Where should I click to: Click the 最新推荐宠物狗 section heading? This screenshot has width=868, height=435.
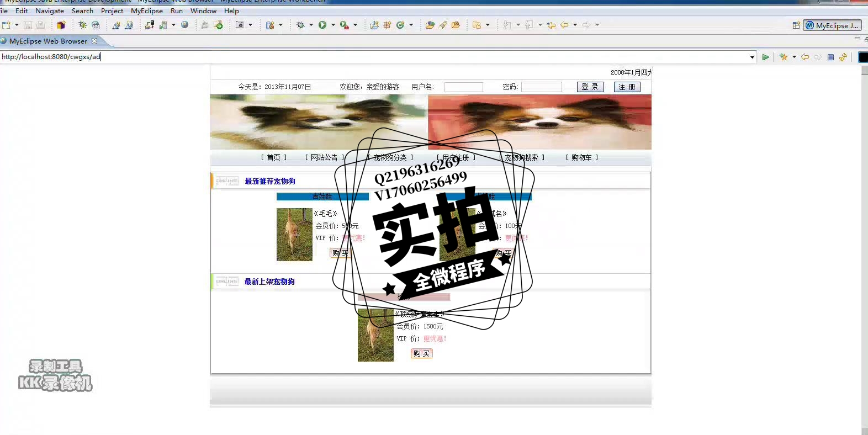point(270,181)
